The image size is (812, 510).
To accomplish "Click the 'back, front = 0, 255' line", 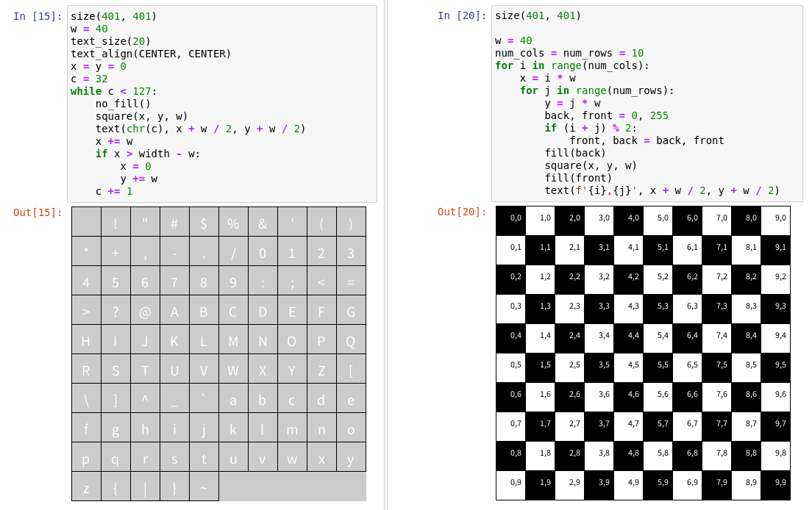I will (606, 115).
